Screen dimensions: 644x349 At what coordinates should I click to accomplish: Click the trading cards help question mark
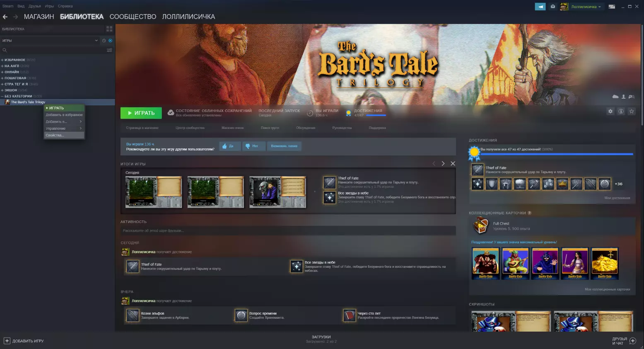[529, 213]
